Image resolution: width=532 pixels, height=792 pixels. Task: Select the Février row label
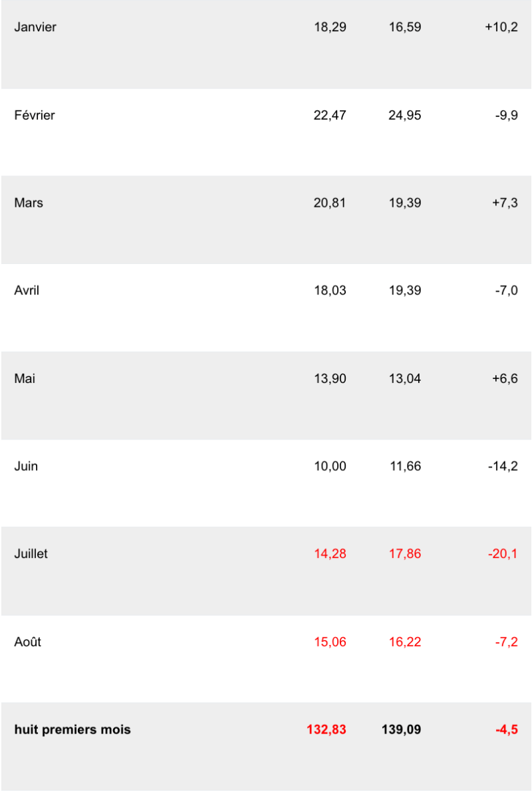(35, 115)
